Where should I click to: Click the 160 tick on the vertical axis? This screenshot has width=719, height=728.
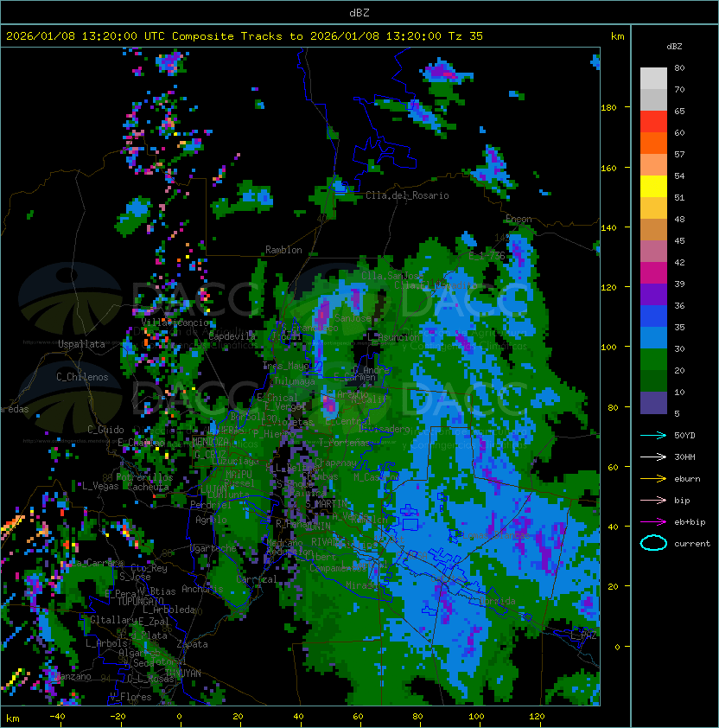[608, 168]
